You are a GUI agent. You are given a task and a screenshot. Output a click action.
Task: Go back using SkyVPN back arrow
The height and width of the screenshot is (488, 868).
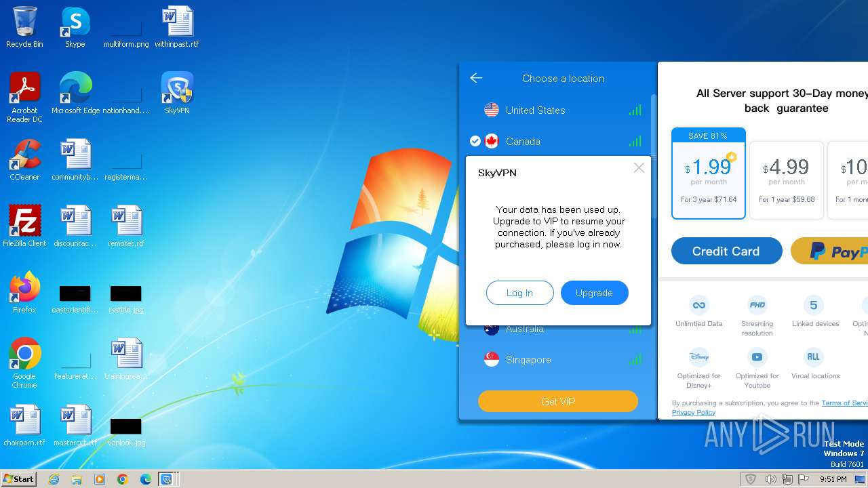coord(476,78)
